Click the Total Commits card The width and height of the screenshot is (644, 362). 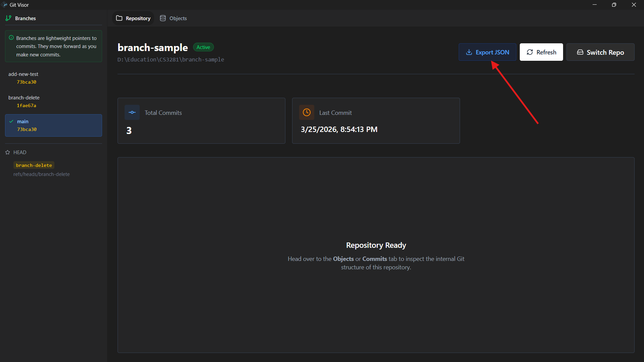point(201,121)
